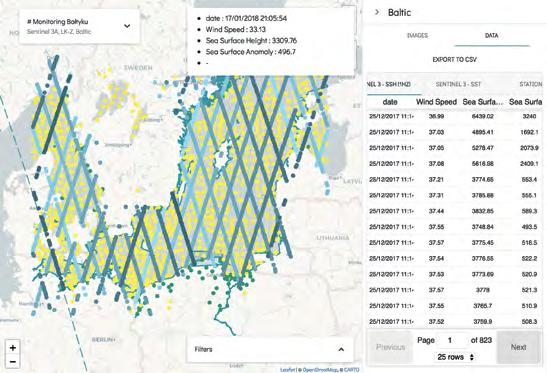
Task: Open the Sentinel 3 - SST tab
Action: coord(458,84)
